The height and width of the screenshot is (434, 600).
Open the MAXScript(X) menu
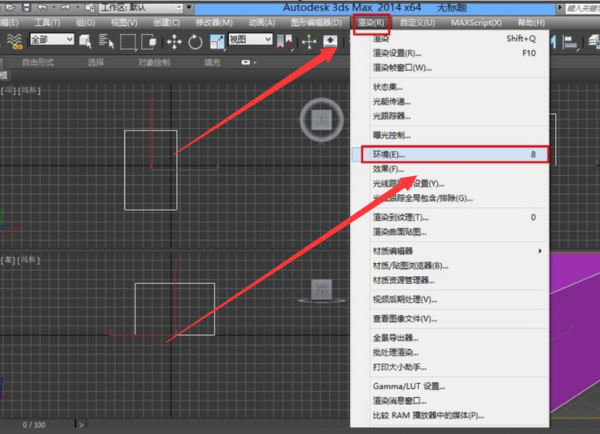click(x=476, y=23)
